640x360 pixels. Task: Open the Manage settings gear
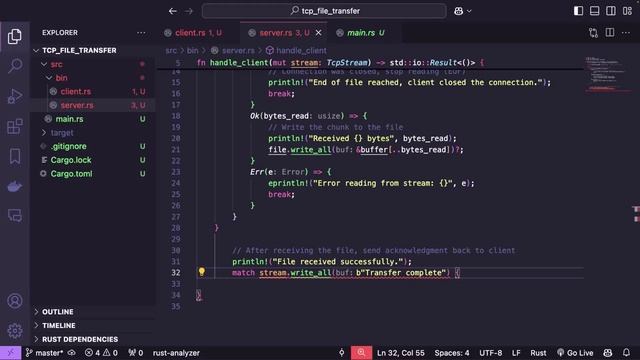pyautogui.click(x=15, y=331)
